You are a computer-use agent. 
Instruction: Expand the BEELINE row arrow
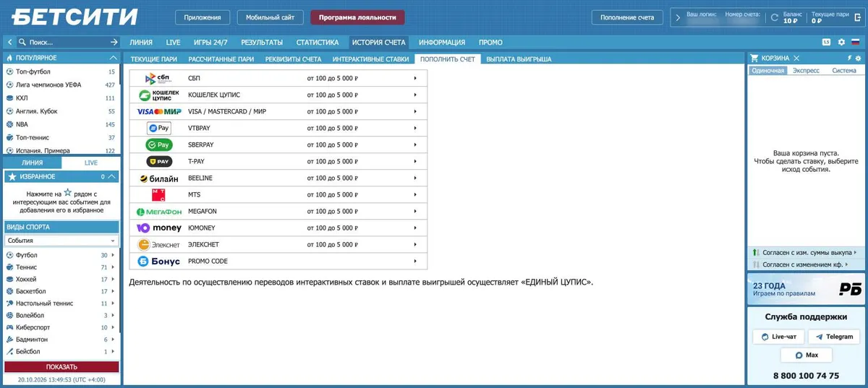click(415, 178)
